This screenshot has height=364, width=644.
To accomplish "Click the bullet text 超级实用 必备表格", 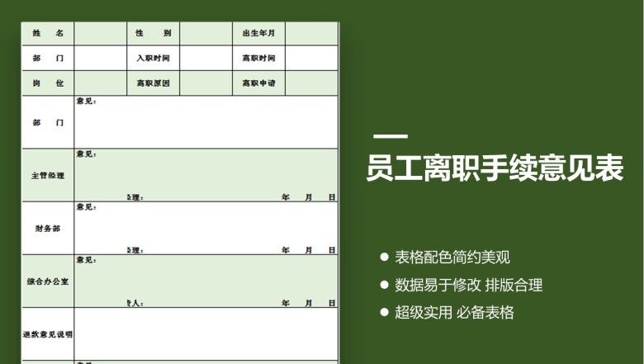I will 454,312.
